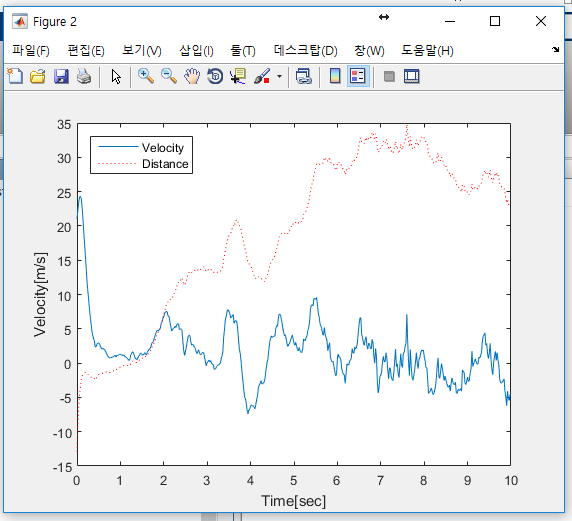Viewport: 572px width, 521px height.
Task: Select the Edit Plot arrow tool
Action: pyautogui.click(x=116, y=77)
